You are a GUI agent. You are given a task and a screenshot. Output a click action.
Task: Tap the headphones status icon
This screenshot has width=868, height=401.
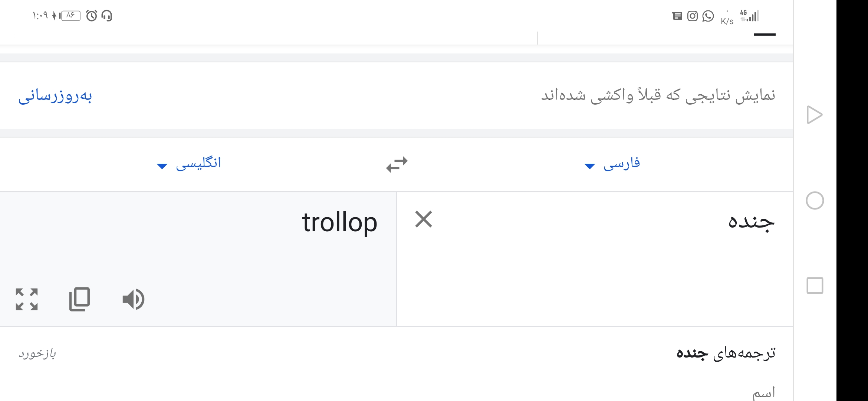tap(107, 16)
